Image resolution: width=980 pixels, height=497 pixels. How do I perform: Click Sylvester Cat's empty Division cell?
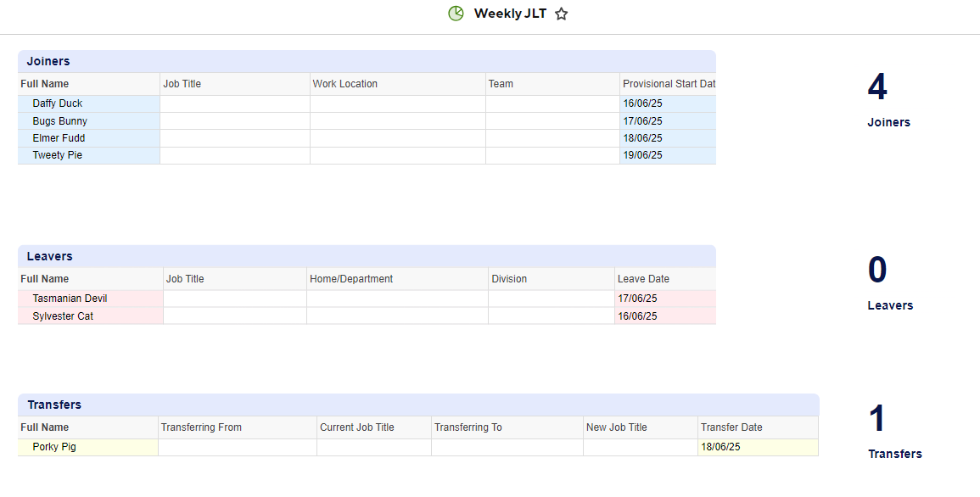pos(552,316)
